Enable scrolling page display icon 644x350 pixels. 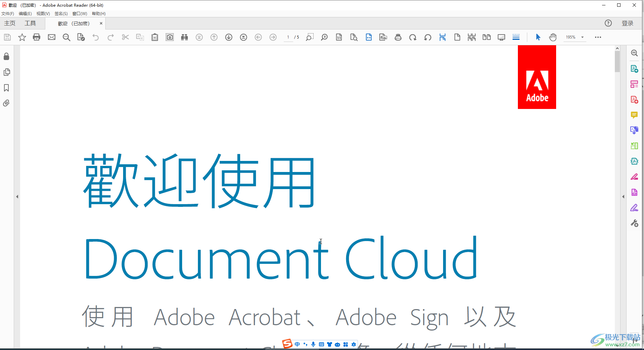(x=442, y=37)
